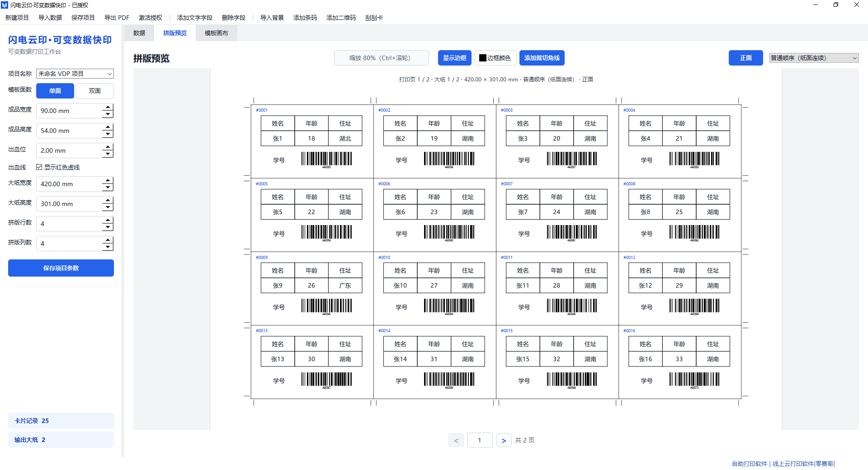
Task: Increase the bleed value
Action: (x=108, y=147)
